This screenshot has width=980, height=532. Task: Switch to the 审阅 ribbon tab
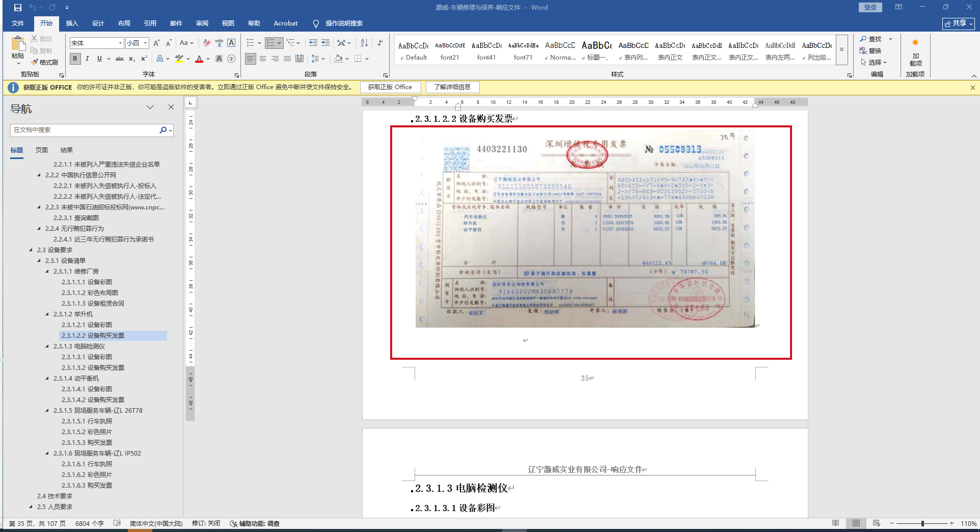click(x=202, y=23)
